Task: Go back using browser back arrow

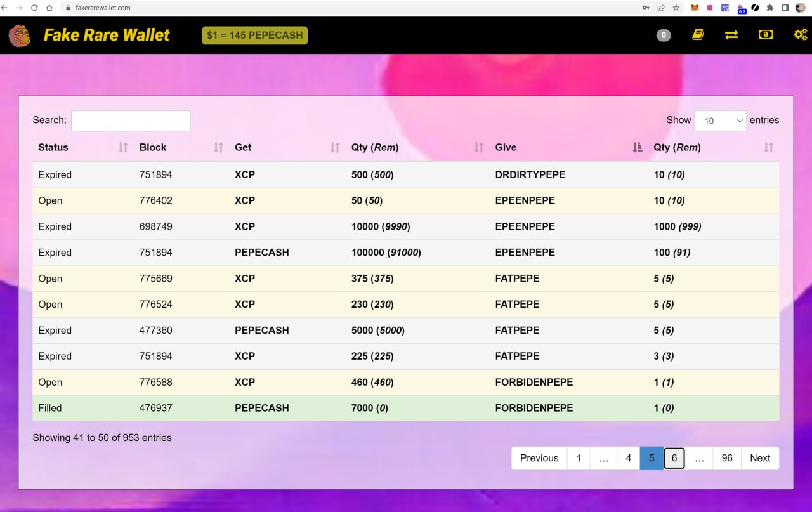Action: tap(5, 8)
